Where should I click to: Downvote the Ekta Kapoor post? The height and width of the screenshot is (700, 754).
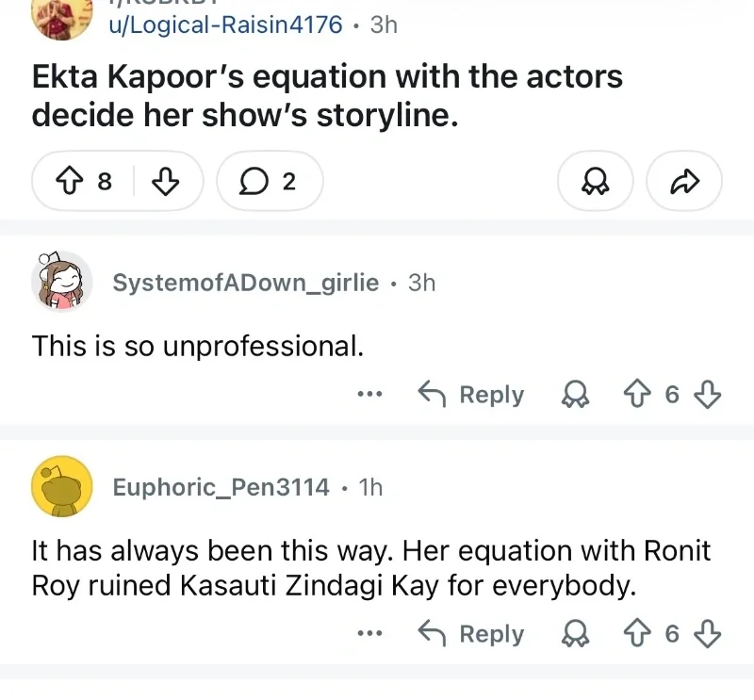(x=166, y=181)
